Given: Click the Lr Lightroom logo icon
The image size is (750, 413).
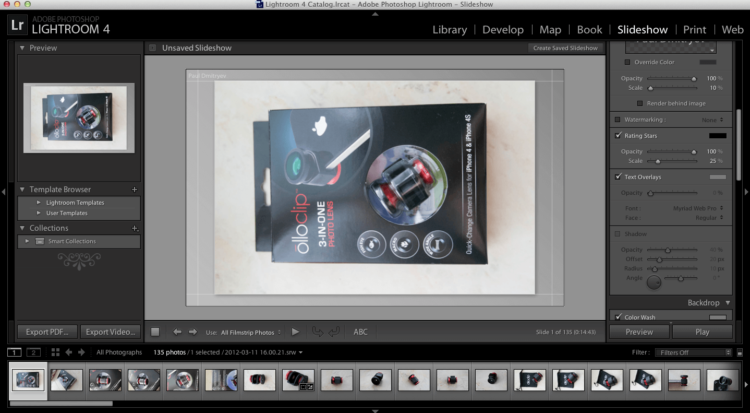Looking at the screenshot, I should click(17, 25).
